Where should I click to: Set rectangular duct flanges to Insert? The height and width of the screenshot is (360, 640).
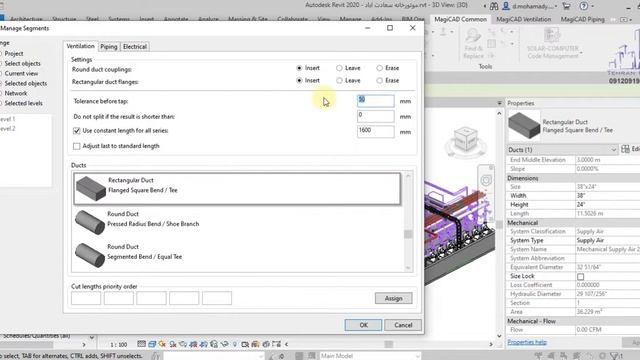click(x=299, y=81)
